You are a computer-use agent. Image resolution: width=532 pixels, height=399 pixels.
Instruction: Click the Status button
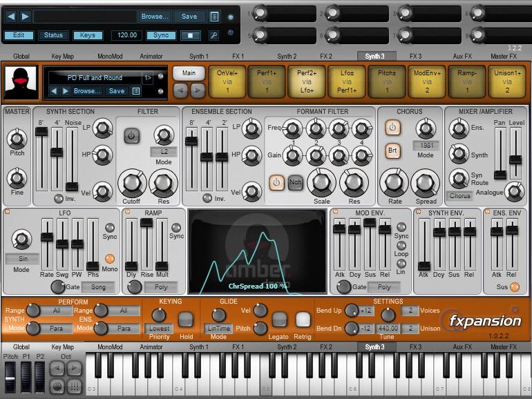(53, 35)
